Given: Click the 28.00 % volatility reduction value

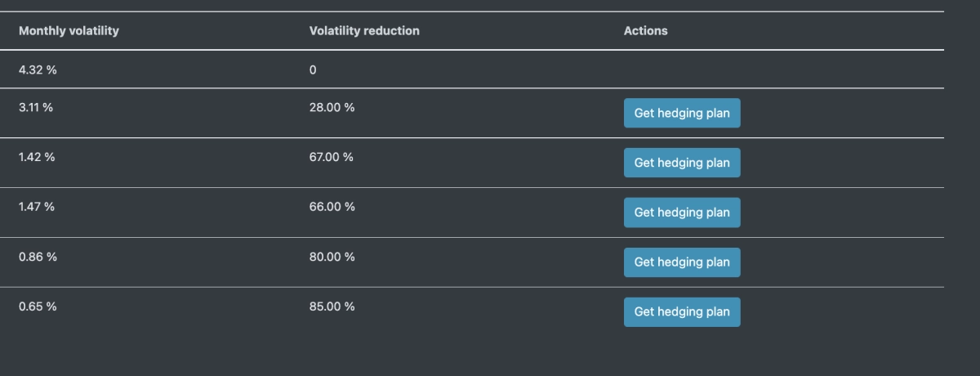Looking at the screenshot, I should coord(332,107).
